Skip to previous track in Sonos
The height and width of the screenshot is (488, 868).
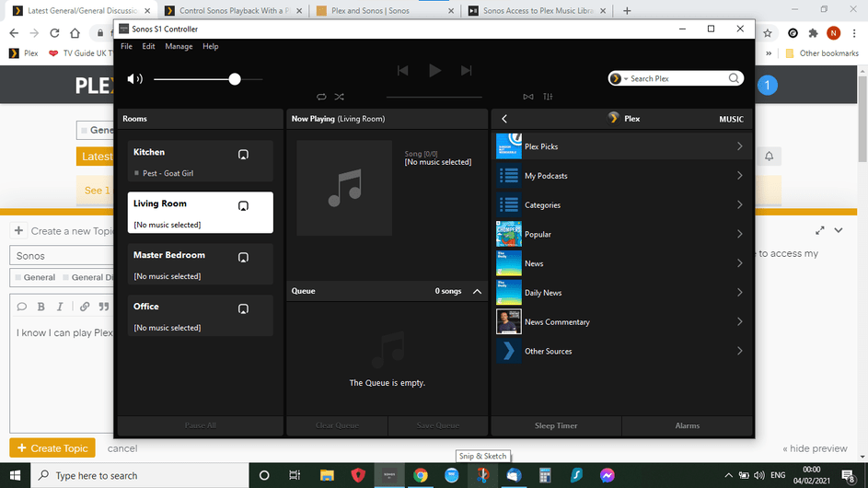click(x=402, y=70)
